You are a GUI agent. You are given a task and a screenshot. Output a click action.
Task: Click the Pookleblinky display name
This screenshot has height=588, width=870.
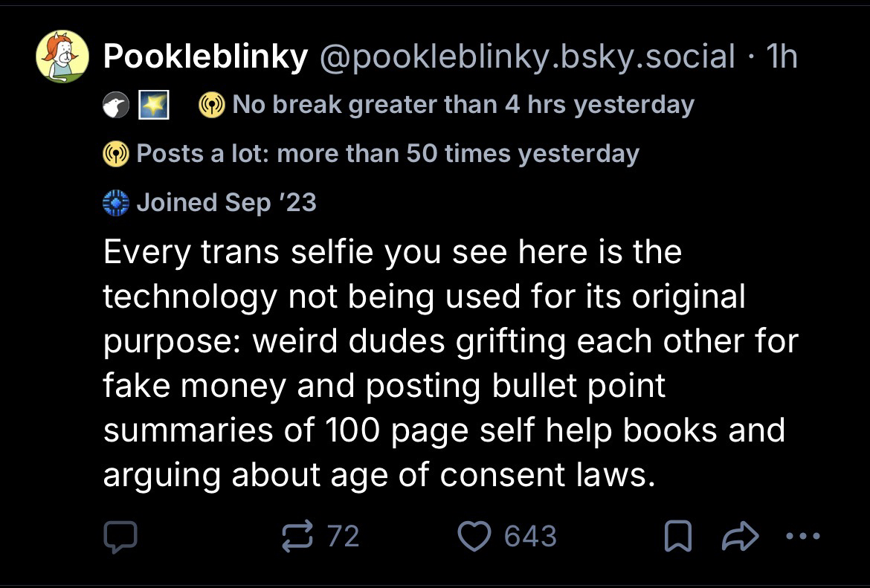tap(204, 56)
